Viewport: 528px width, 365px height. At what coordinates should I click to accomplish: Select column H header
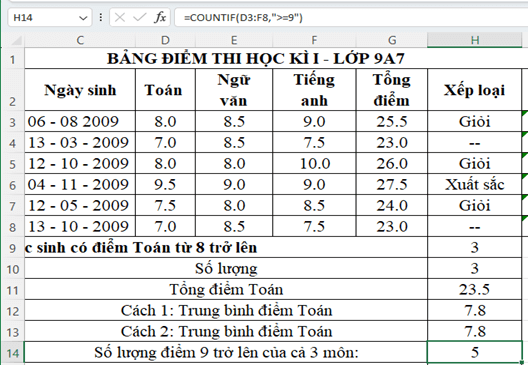[x=474, y=40]
